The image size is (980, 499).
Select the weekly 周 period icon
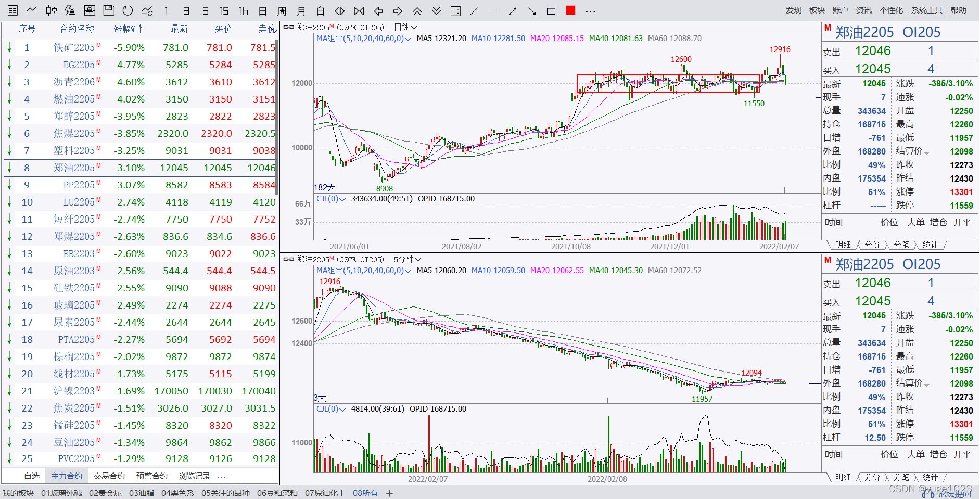[282, 10]
